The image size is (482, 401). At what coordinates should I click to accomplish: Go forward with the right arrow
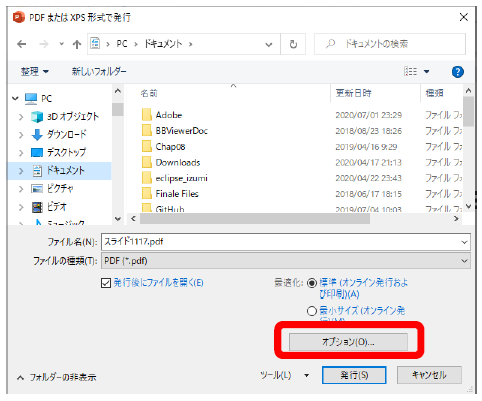click(44, 44)
